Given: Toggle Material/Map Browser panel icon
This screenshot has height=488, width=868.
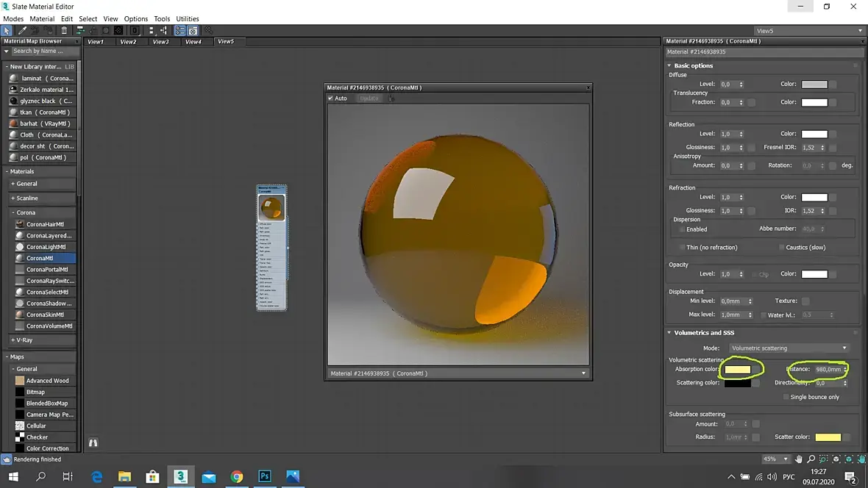Looking at the screenshot, I should pos(180,30).
